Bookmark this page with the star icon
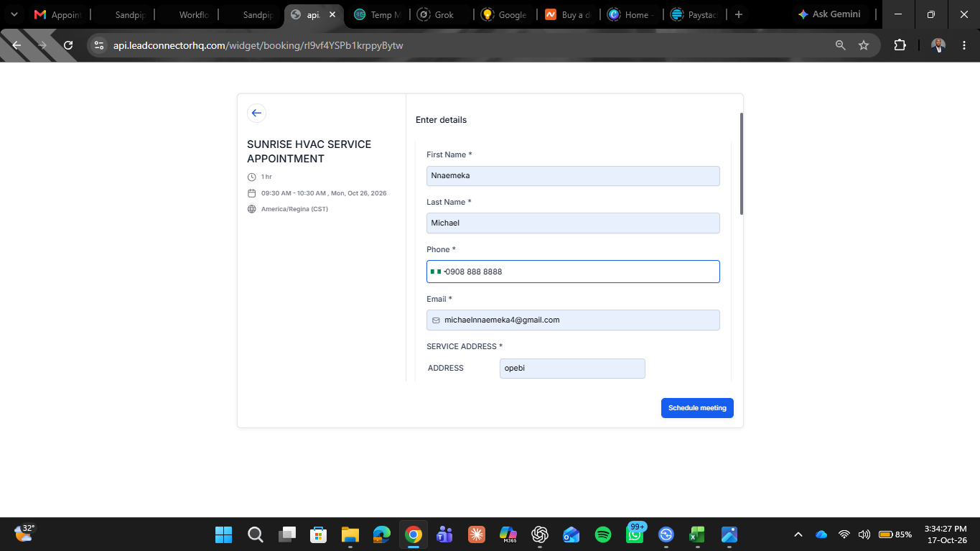Viewport: 980px width, 551px height. click(x=864, y=45)
